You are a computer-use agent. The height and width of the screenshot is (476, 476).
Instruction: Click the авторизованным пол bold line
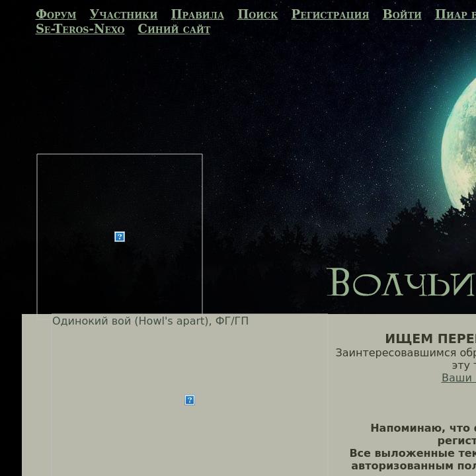point(413,465)
